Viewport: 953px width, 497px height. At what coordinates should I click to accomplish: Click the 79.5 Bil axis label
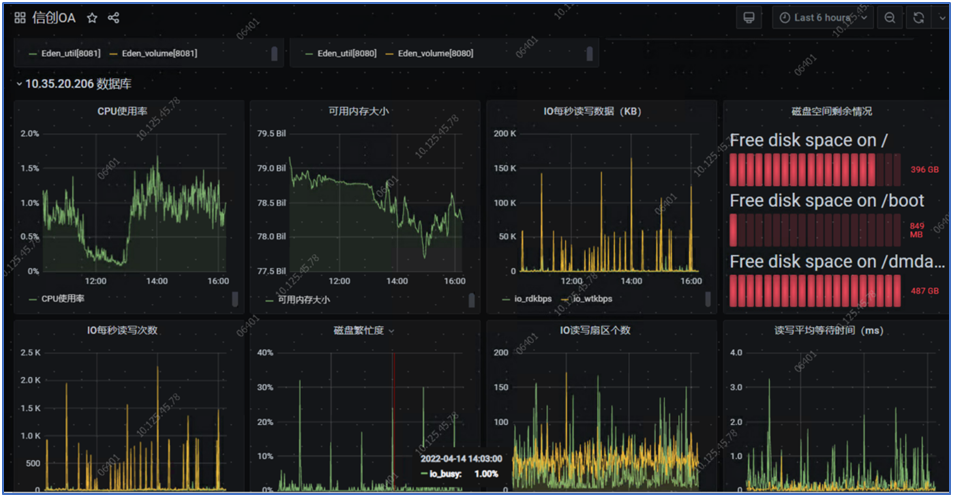click(x=271, y=134)
